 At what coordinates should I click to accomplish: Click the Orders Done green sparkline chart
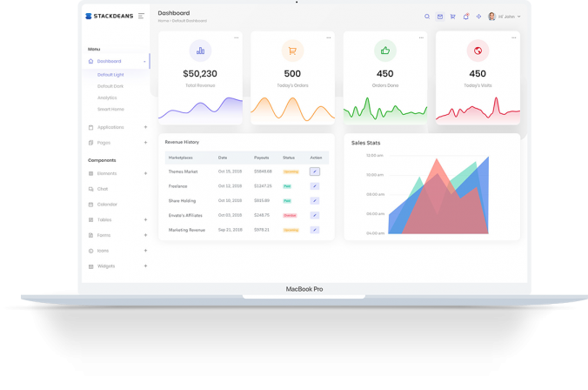pyautogui.click(x=385, y=110)
